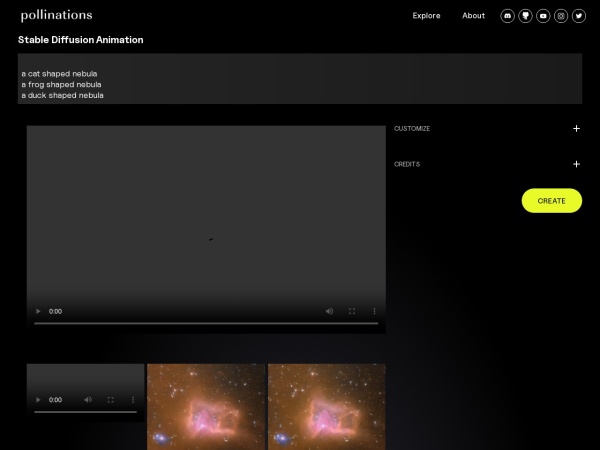Open the Discord link icon
The image size is (600, 450).
click(x=507, y=16)
